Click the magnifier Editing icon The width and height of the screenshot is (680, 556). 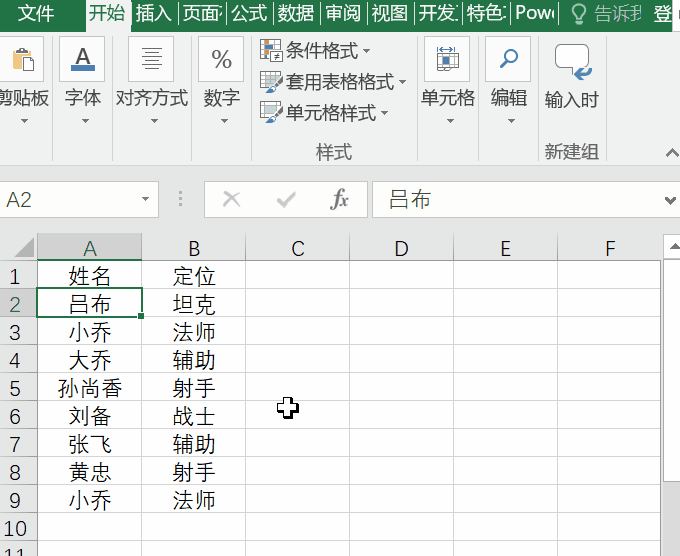click(508, 59)
